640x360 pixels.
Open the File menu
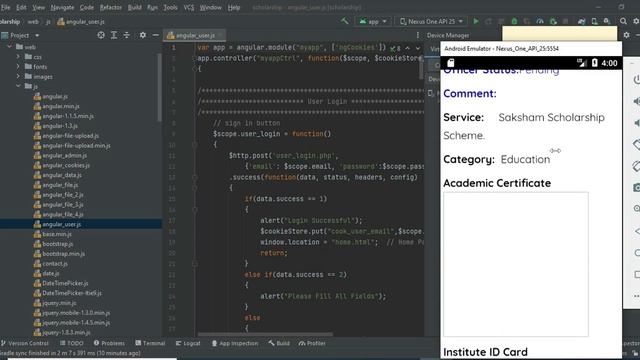click(5, 7)
